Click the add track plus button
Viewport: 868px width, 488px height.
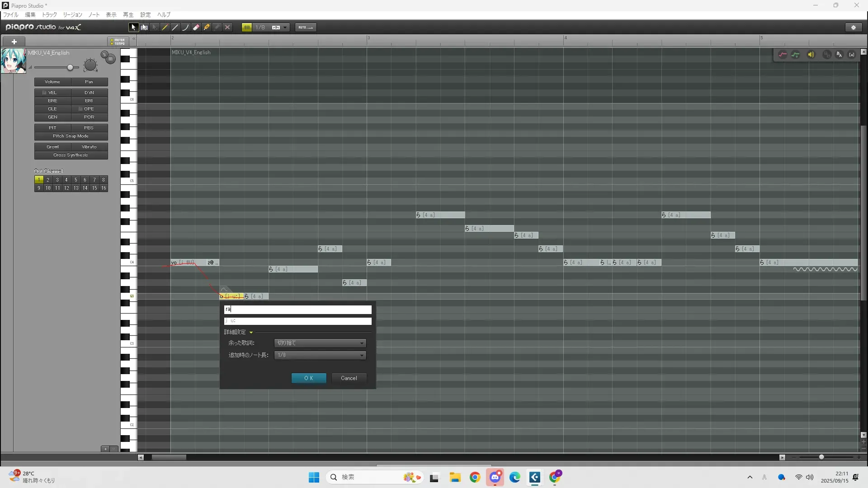[14, 42]
